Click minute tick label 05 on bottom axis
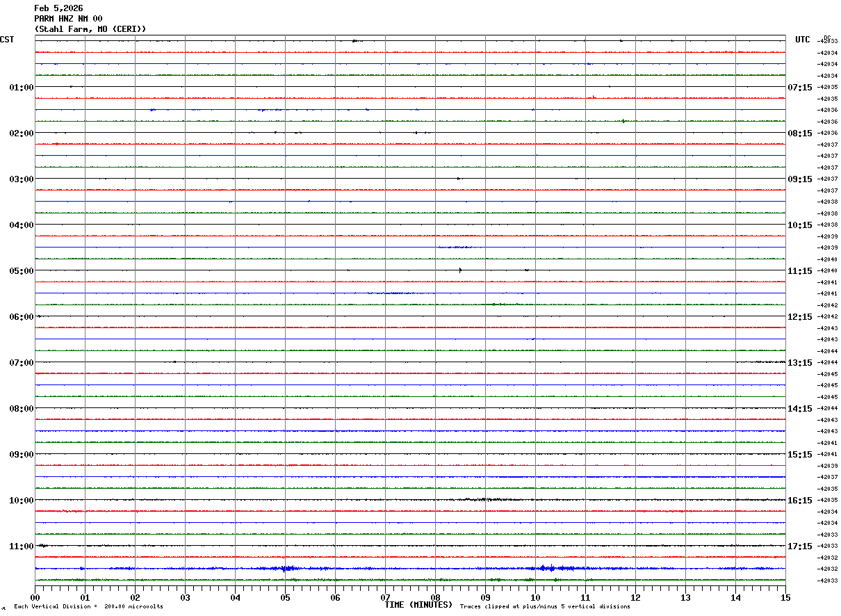 tap(285, 597)
